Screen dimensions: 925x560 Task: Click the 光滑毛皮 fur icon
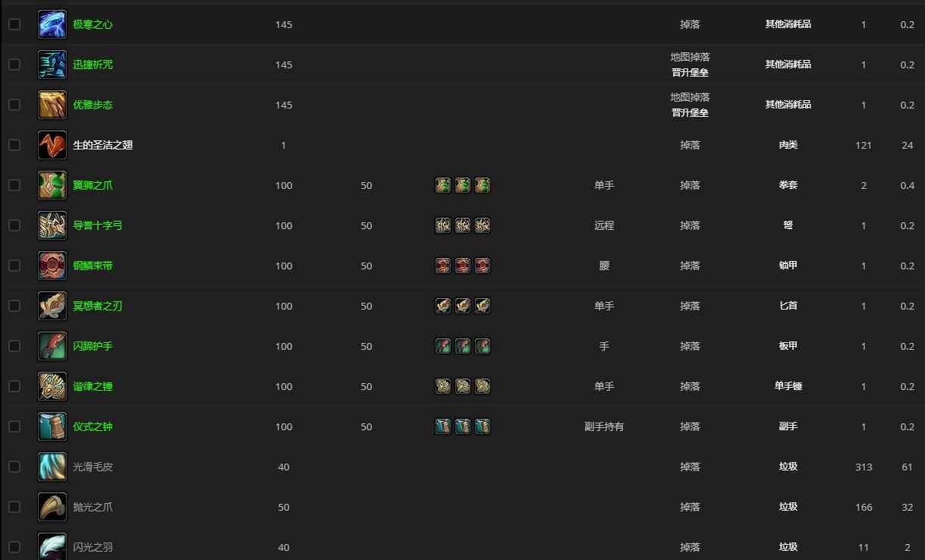click(52, 467)
